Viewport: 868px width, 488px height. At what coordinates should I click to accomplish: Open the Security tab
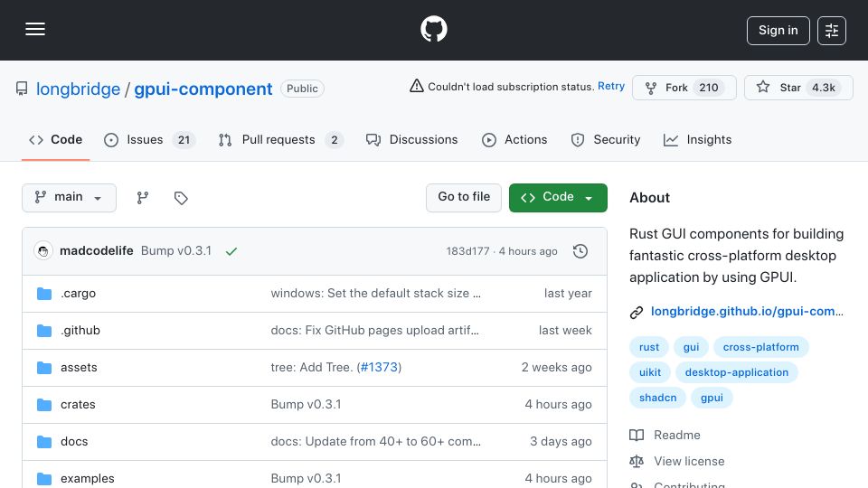[605, 140]
